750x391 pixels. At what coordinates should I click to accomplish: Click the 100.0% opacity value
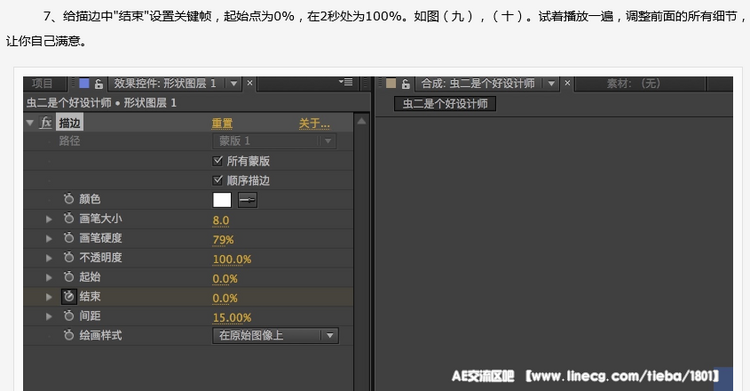point(232,259)
